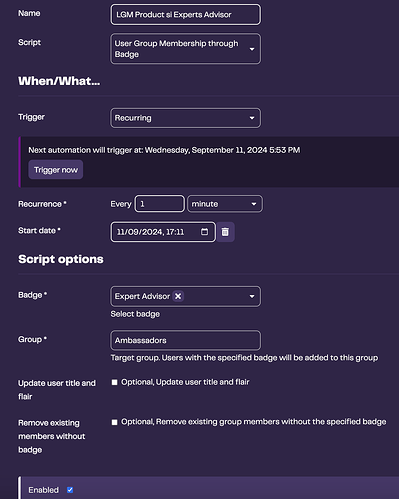
Task: Click the trash icon to clear Start date
Action: 225,232
